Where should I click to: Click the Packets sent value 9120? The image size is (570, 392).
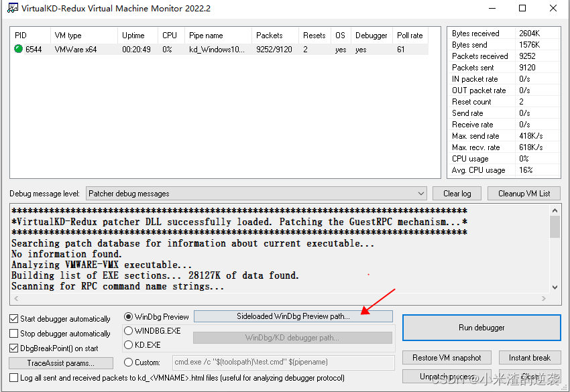[527, 68]
